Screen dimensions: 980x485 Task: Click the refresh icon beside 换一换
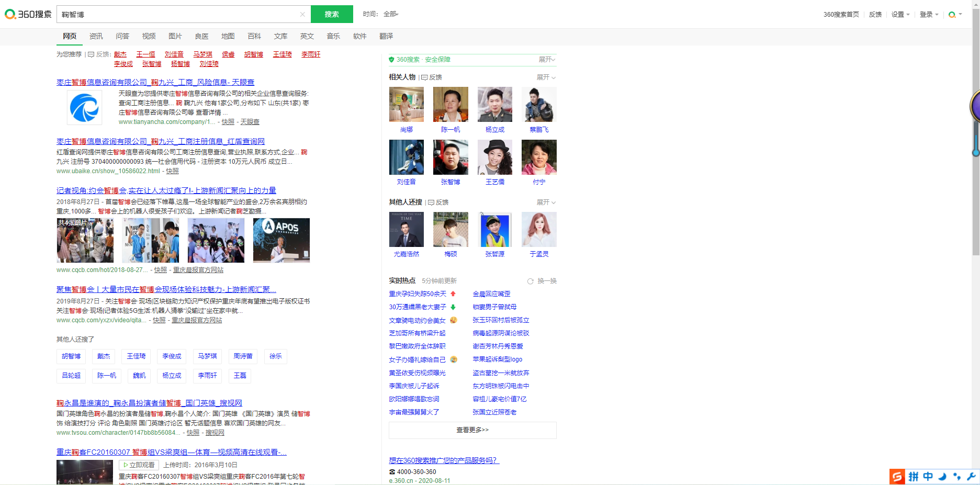530,281
